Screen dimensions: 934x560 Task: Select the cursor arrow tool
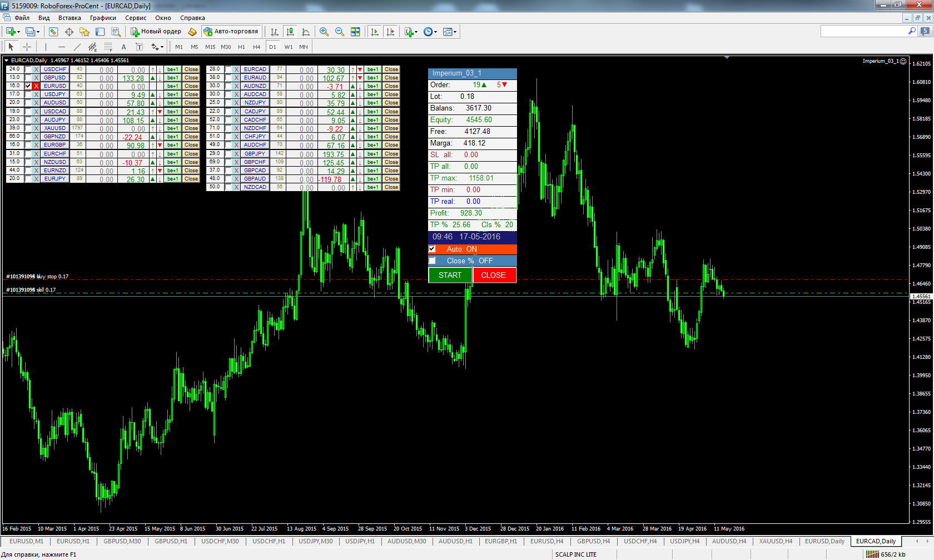11,47
